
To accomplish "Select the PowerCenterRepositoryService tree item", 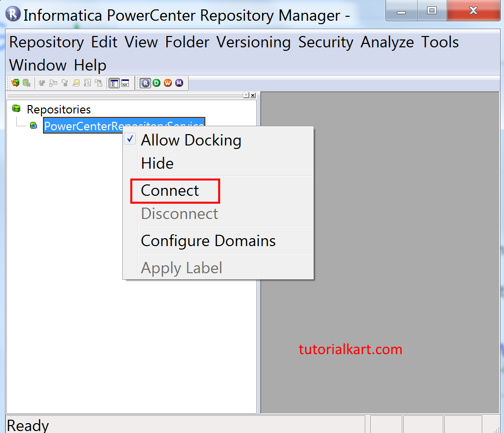I will 124,126.
